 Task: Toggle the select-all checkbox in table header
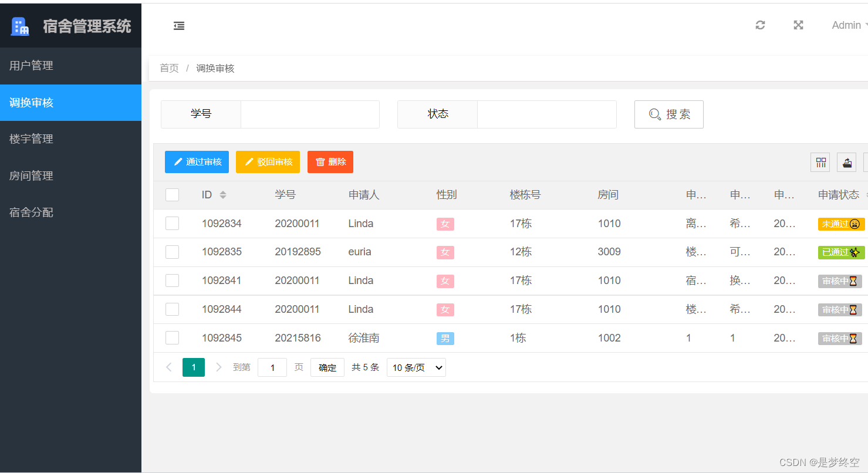click(x=172, y=195)
